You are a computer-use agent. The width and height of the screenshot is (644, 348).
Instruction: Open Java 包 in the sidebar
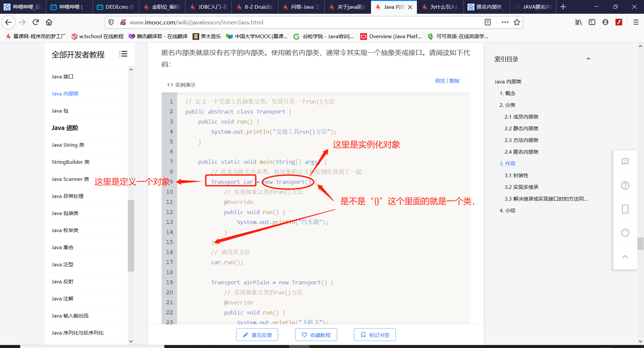click(x=60, y=111)
